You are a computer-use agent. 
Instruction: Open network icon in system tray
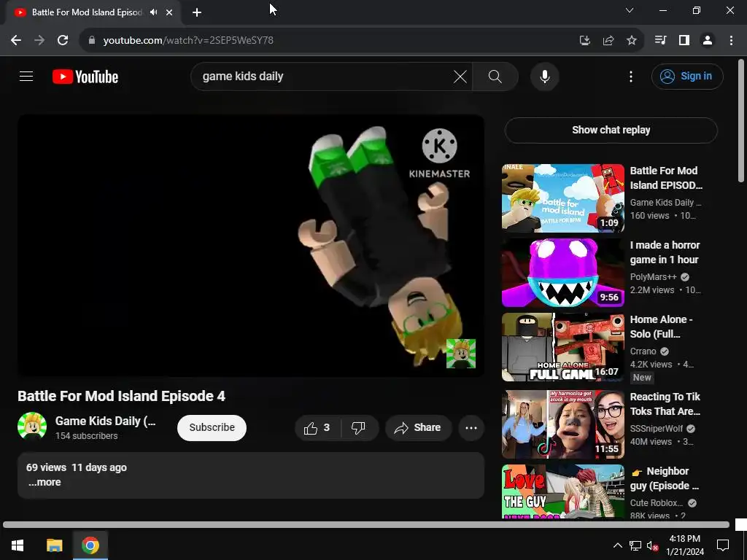[635, 545]
